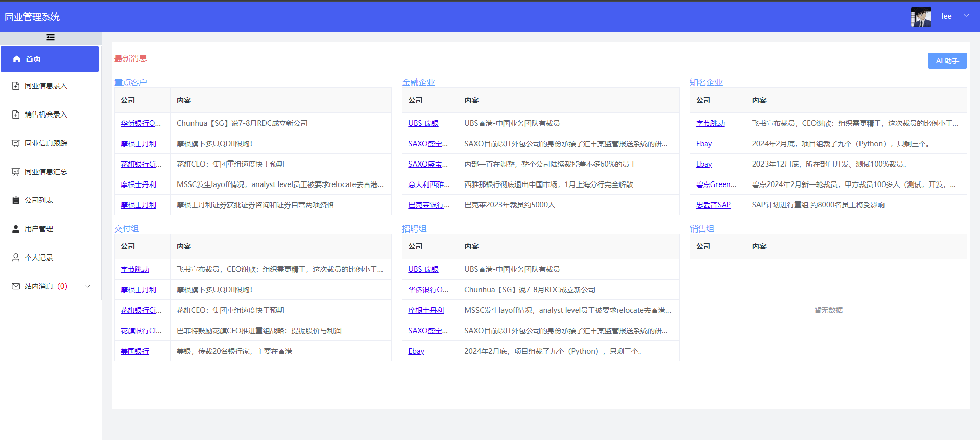
Task: Open 摩根士丹利 link in 招聘组 table
Action: point(426,310)
